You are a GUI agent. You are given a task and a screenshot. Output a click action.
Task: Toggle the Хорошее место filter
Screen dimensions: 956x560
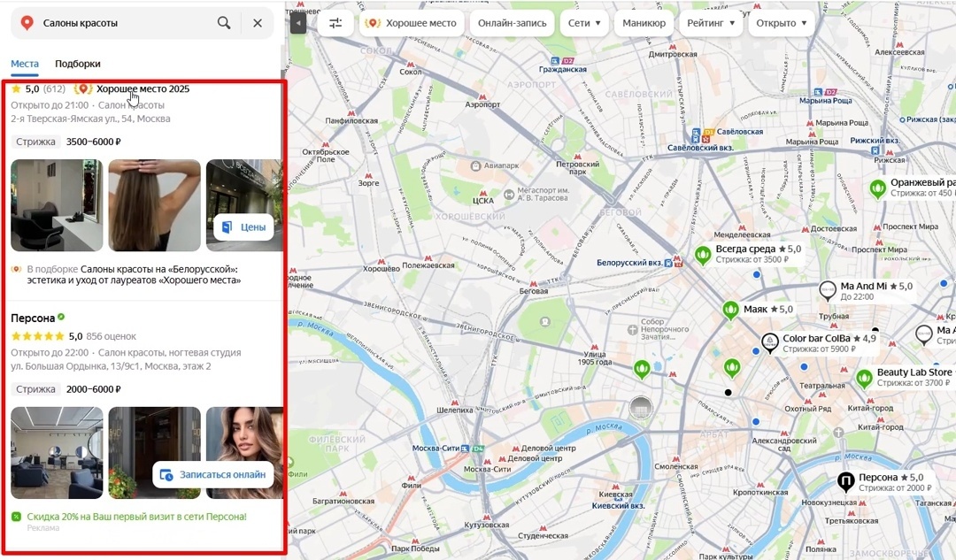[x=411, y=23]
